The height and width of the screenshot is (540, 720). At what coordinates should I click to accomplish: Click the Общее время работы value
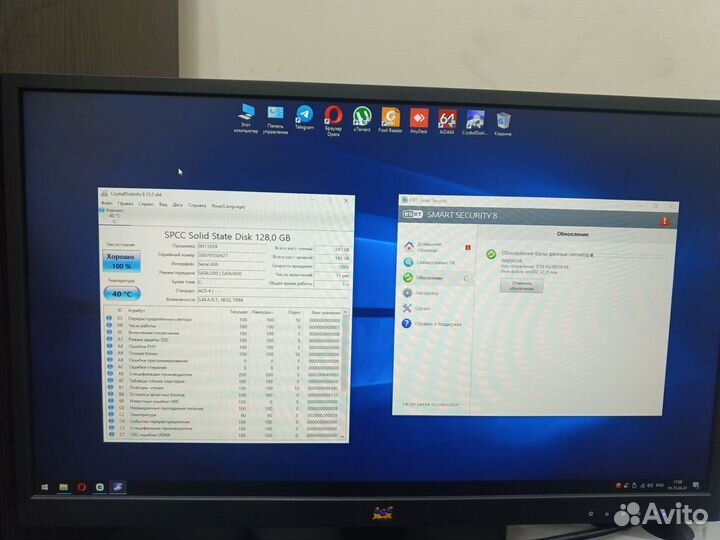[x=333, y=284]
